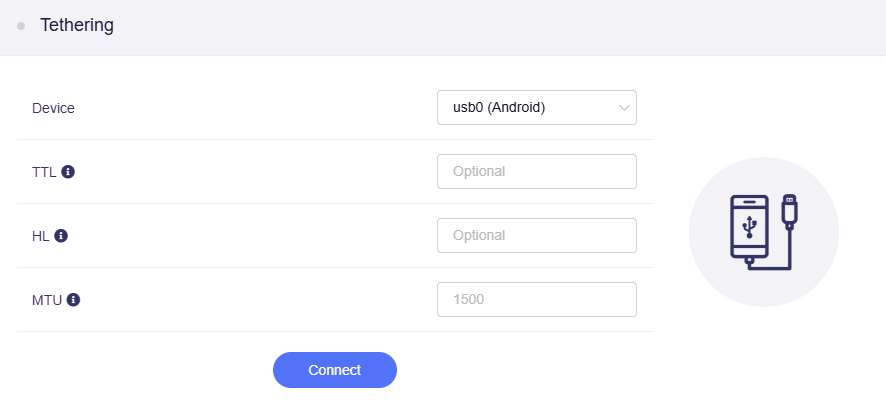Click the TTL label text
This screenshot has height=406, width=886.
tap(45, 172)
